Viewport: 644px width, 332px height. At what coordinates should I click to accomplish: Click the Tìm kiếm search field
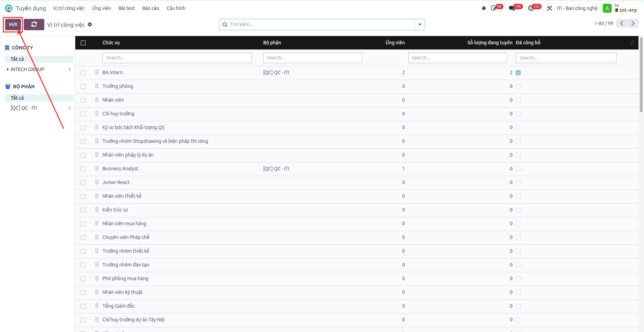tap(321, 24)
